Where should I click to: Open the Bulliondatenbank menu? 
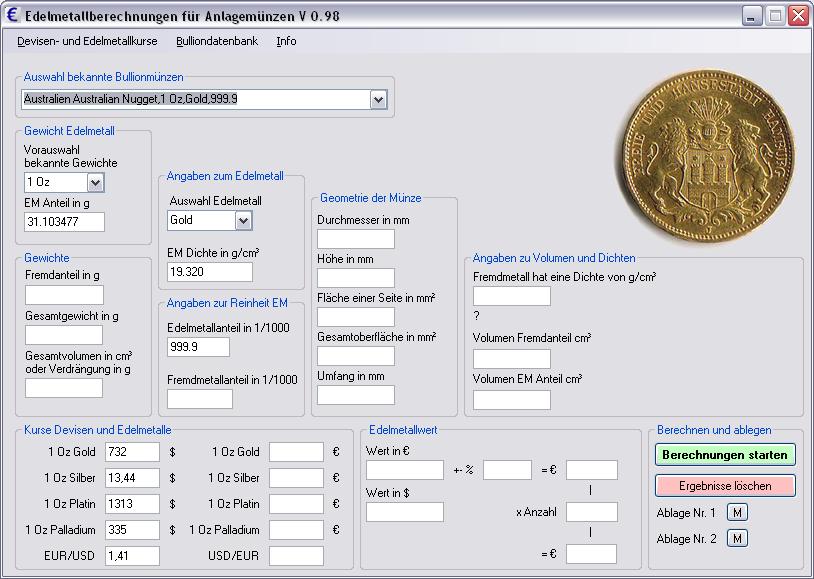pos(217,41)
